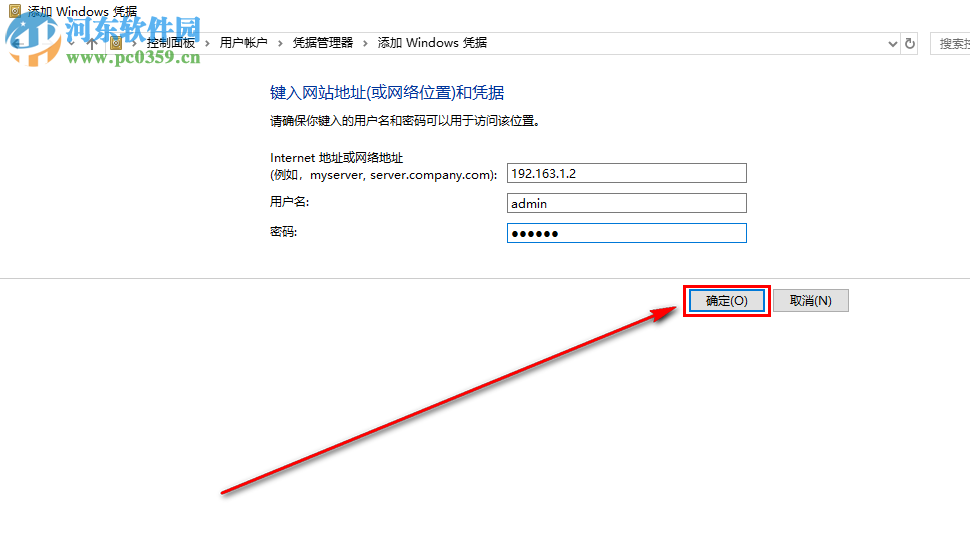The width and height of the screenshot is (970, 558).
Task: Refresh the page with the refresh icon
Action: (x=909, y=44)
